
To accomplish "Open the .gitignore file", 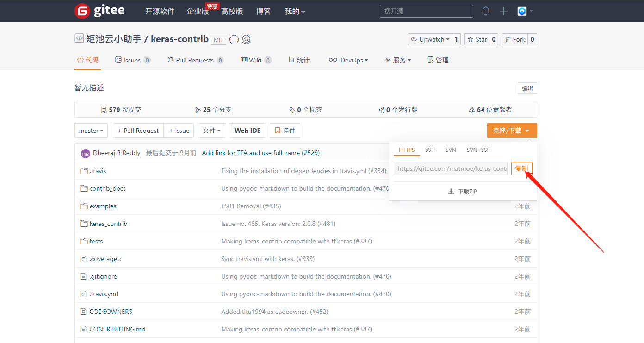I will pos(103,276).
